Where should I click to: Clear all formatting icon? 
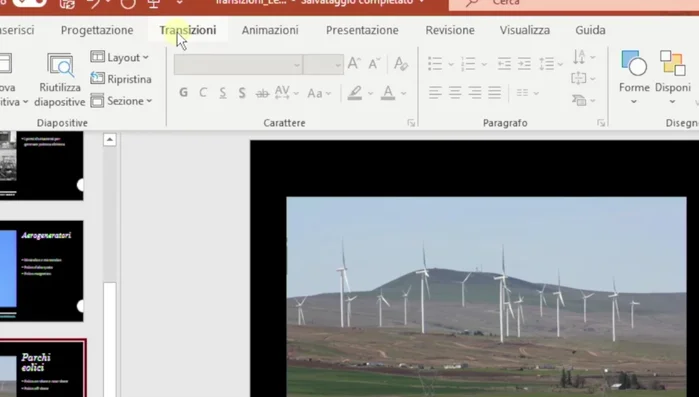tap(401, 64)
